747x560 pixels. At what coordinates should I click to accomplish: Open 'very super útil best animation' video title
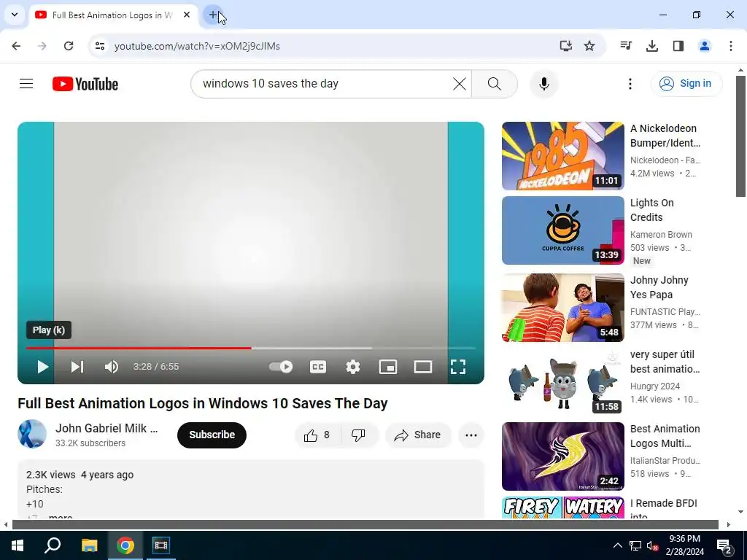coord(665,362)
